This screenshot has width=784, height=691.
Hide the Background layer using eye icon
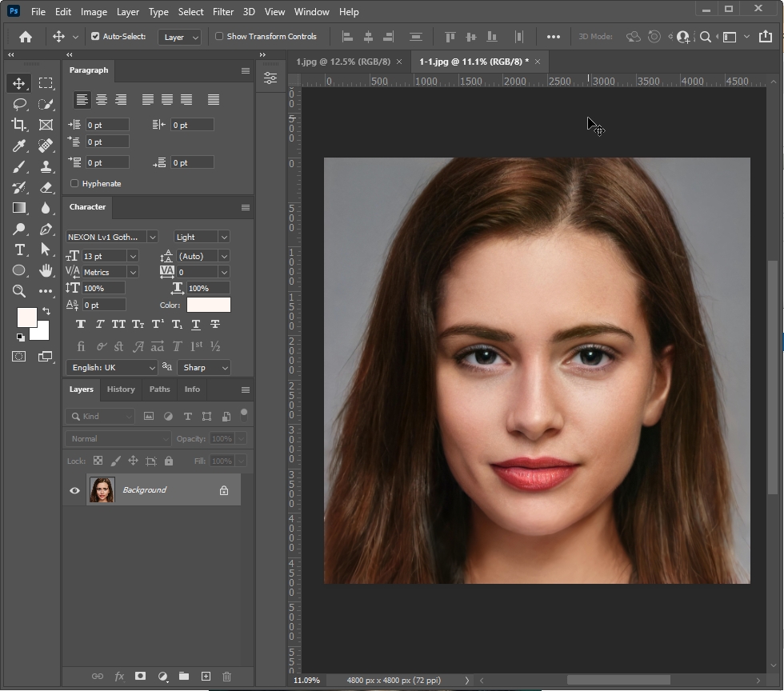[x=74, y=490]
